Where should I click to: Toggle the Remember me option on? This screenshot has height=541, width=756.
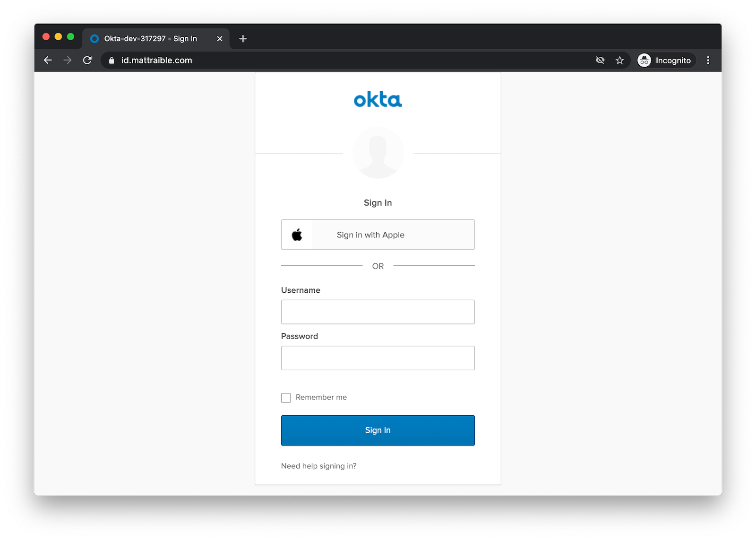[286, 398]
